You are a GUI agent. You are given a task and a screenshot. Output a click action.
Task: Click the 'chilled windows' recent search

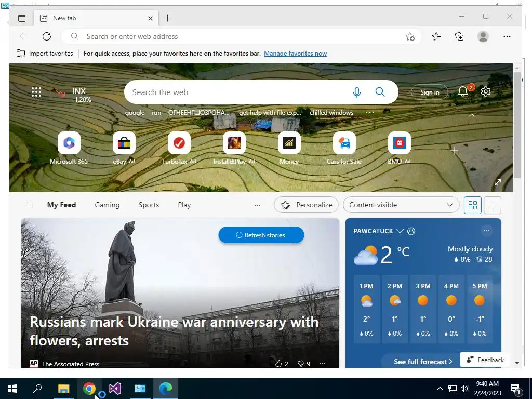(331, 113)
